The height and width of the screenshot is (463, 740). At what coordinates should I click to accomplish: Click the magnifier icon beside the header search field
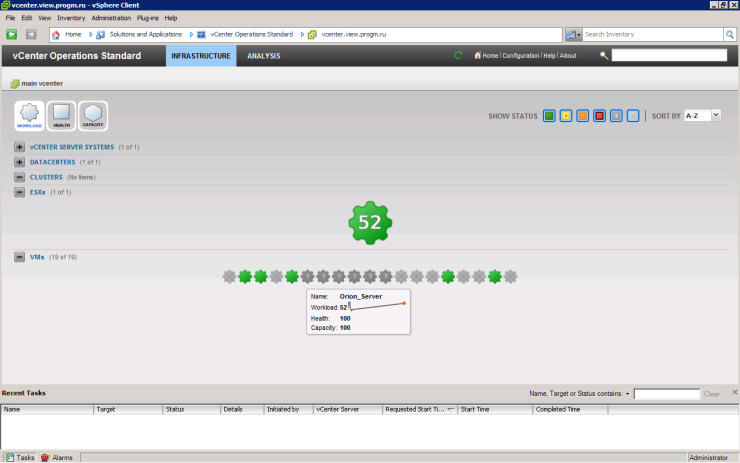(604, 56)
